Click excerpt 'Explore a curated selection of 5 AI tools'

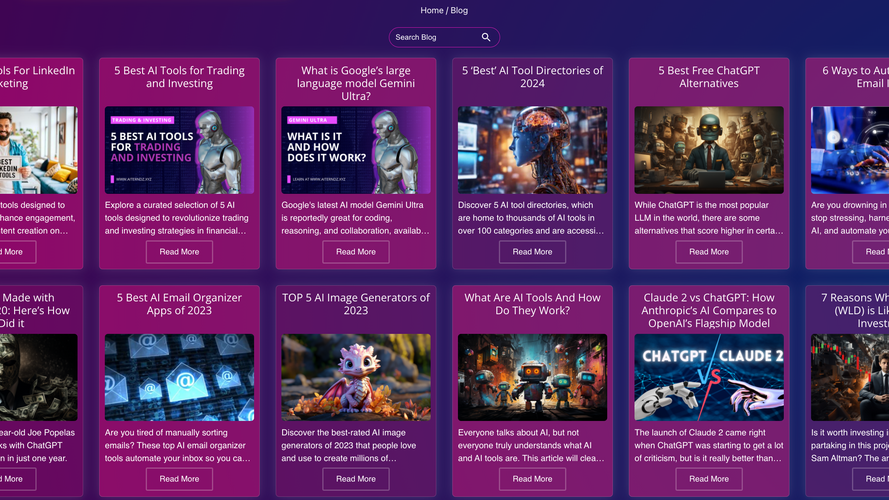179,218
